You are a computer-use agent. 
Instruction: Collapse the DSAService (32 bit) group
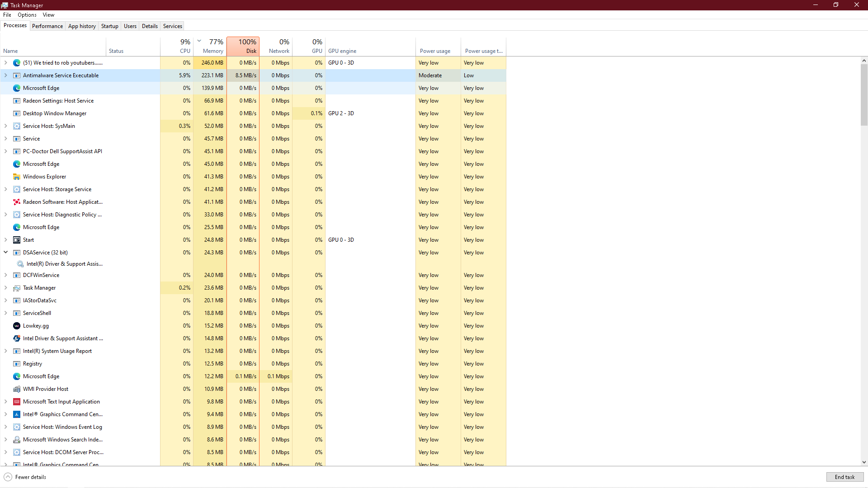click(x=6, y=253)
